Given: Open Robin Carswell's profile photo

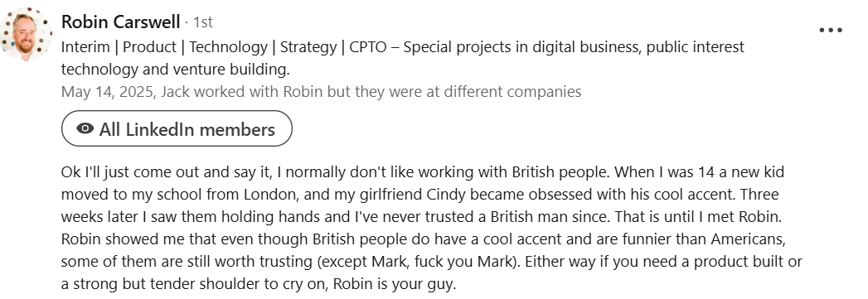Looking at the screenshot, I should coord(26,34).
